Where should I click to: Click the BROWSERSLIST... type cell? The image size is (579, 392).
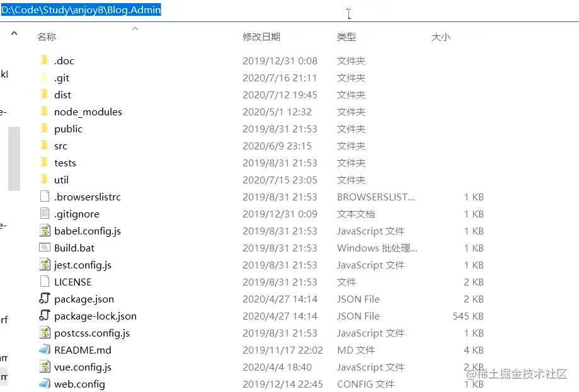(376, 197)
